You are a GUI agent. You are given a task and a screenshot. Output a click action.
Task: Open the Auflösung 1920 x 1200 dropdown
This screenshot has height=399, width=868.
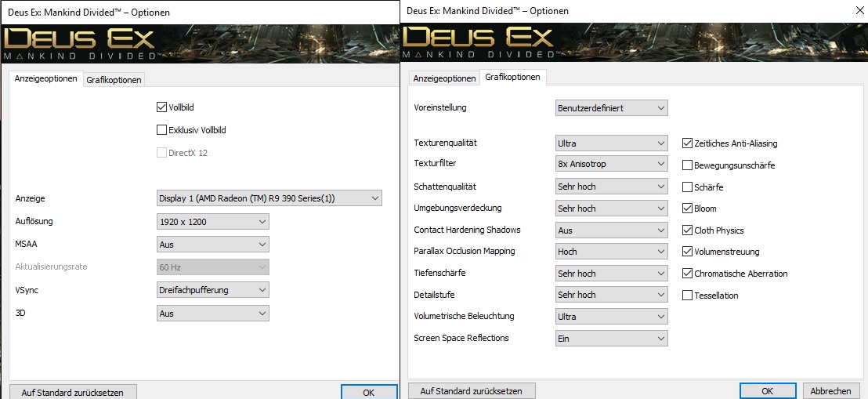tap(213, 222)
